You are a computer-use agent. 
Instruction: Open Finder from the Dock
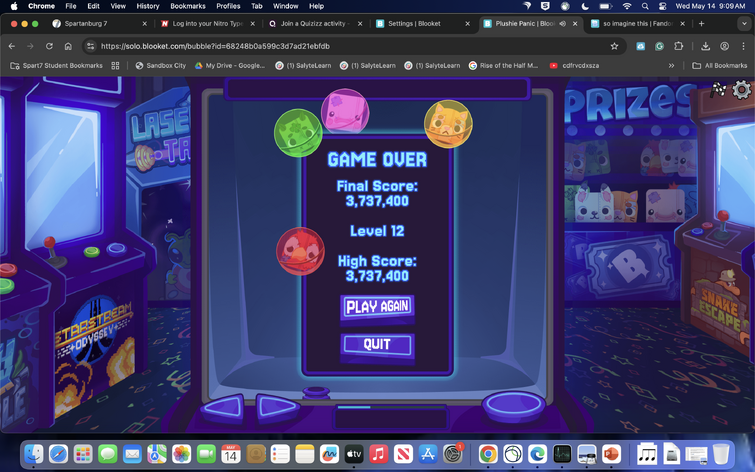pos(34,454)
